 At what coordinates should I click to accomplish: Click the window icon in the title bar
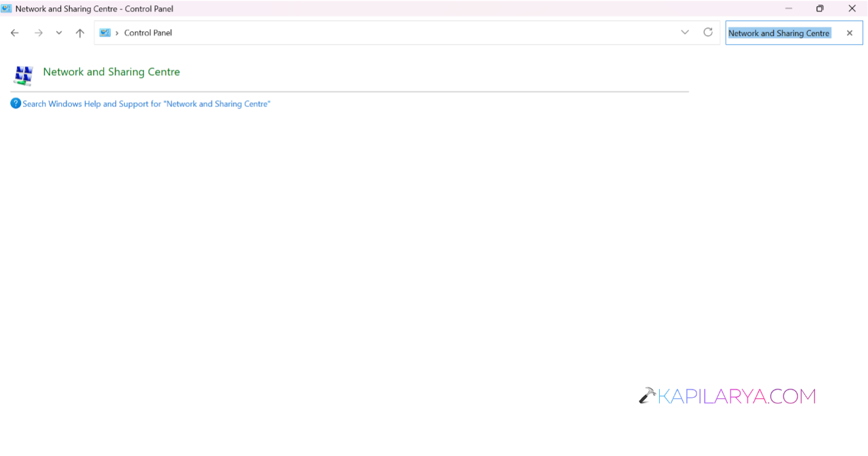click(x=7, y=8)
